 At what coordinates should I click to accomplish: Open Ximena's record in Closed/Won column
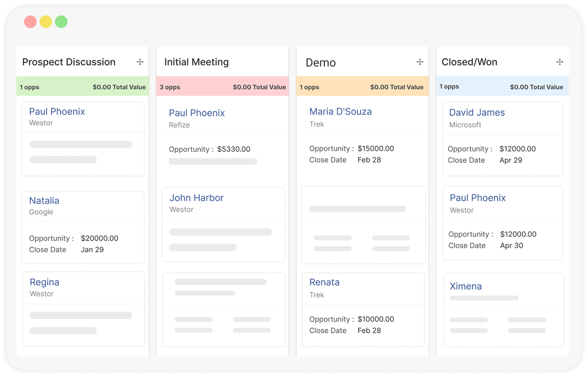point(466,286)
